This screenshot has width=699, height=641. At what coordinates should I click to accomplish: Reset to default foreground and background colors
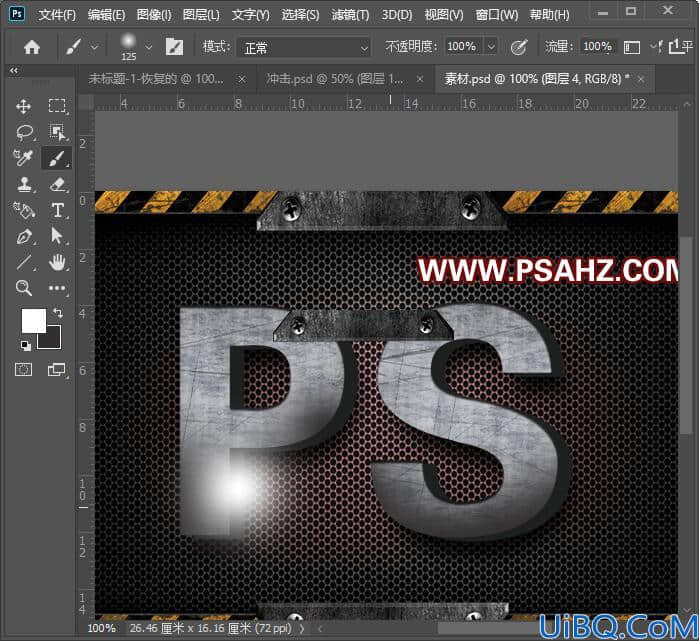coord(25,345)
